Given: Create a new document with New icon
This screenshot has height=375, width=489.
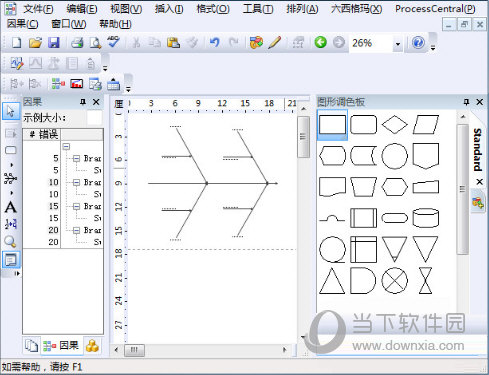Looking at the screenshot, I should 16,43.
